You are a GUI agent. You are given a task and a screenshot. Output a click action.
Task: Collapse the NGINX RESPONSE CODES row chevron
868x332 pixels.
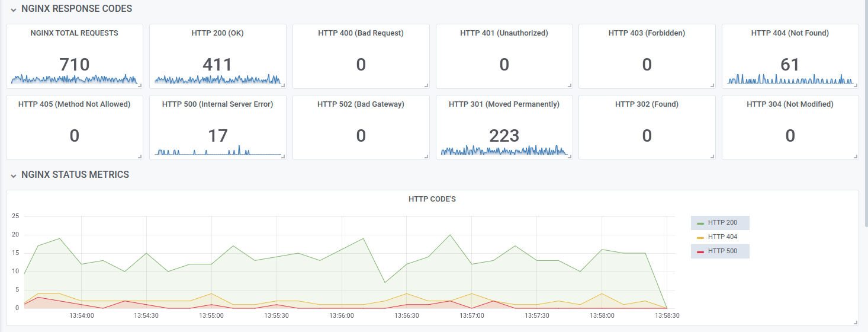click(x=13, y=10)
